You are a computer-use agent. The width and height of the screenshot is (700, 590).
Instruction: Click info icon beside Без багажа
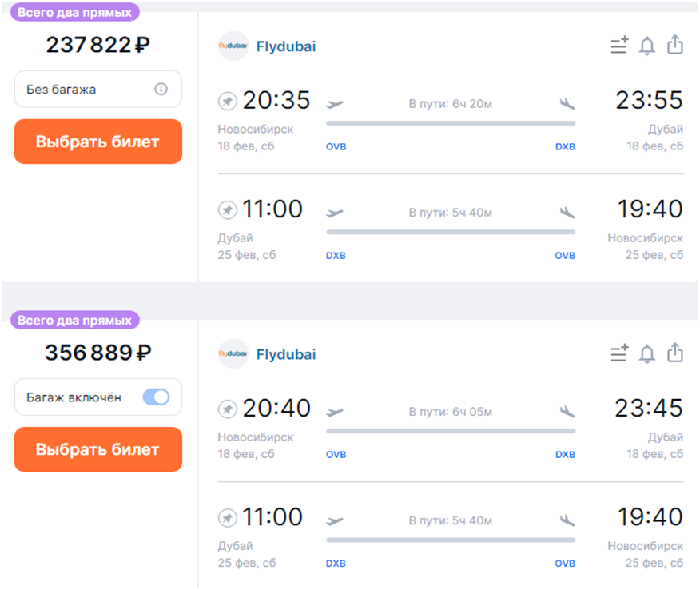[161, 90]
